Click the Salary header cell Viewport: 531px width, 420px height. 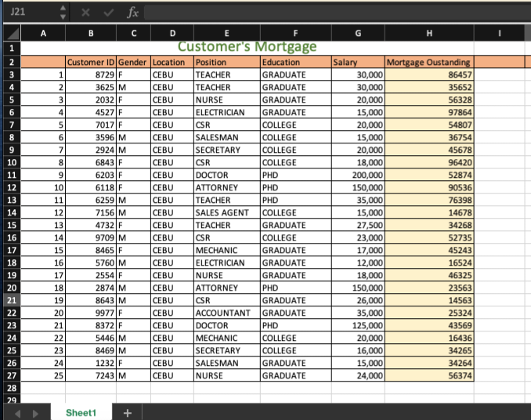click(358, 62)
